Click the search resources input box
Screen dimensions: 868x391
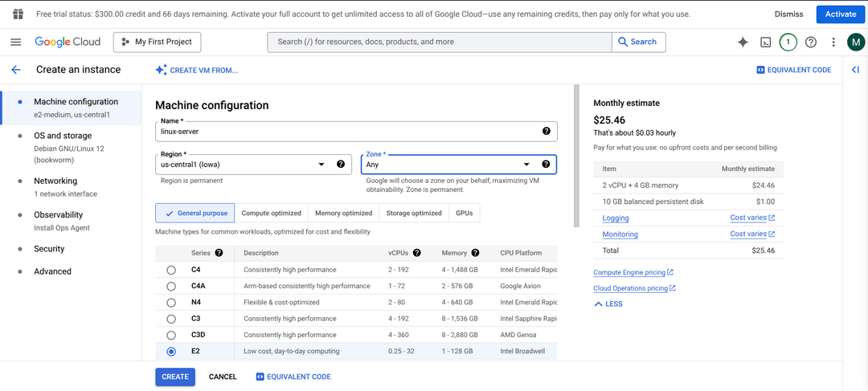click(x=440, y=42)
